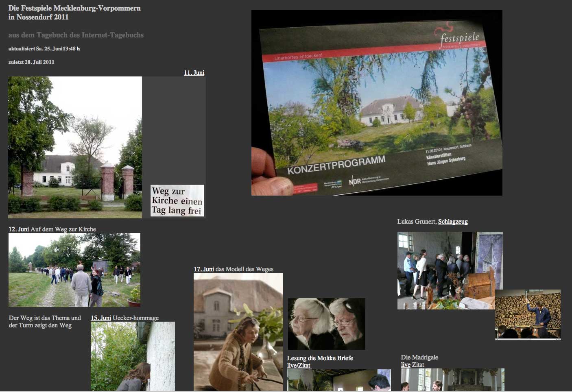572x392 pixels.
Task: Open the partial image below Moltke Briefe link
Action: click(338, 380)
